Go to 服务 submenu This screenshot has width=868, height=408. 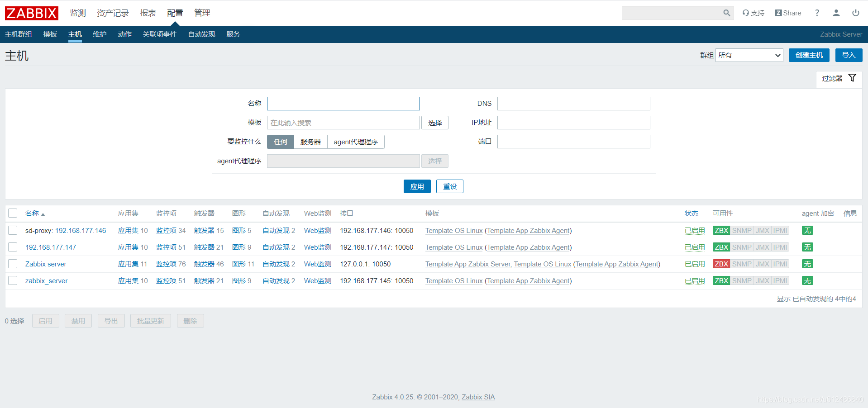(x=233, y=34)
